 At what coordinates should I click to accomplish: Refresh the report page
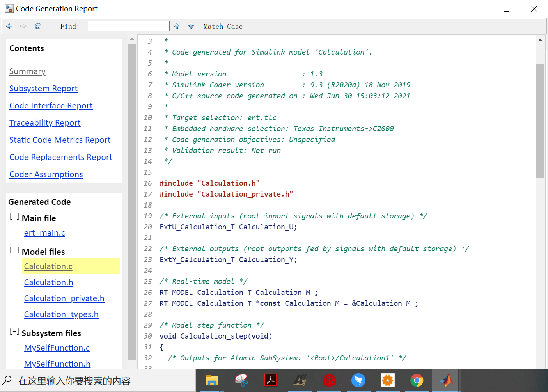[37, 26]
